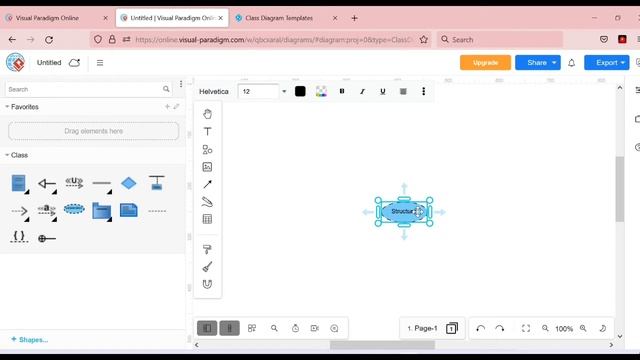Pick the dashed anchor line shape

pyautogui.click(x=157, y=211)
